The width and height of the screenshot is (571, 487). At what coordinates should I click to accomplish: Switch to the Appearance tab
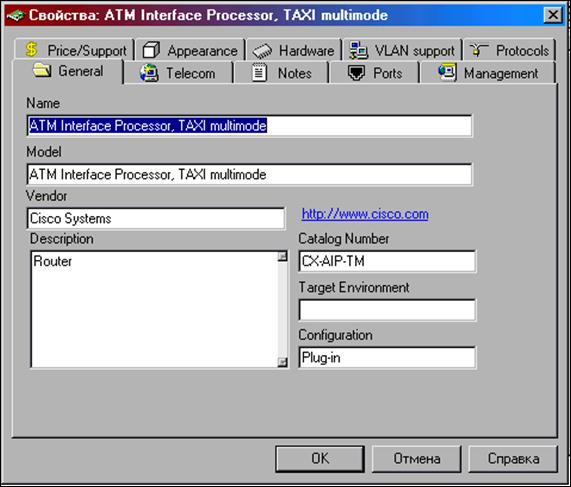(x=190, y=49)
